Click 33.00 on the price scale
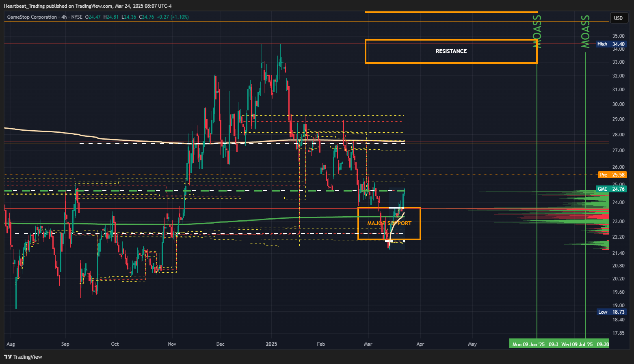This screenshot has width=634, height=364. coord(619,62)
